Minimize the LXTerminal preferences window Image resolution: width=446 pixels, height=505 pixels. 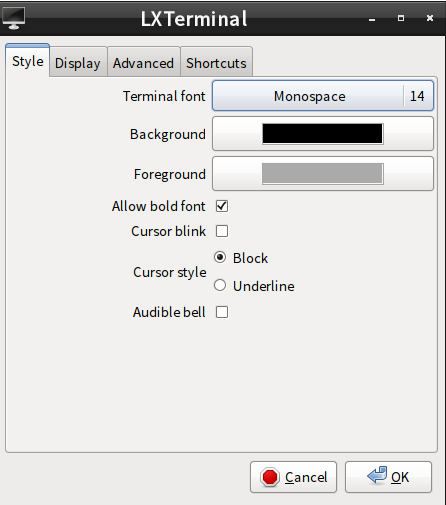click(x=372, y=19)
